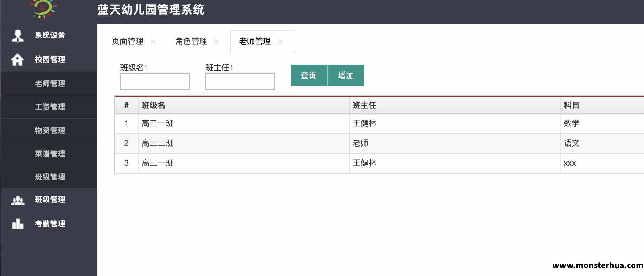Screen dimensions: 644x276
Task: Open 物资管理 submenu item
Action: click(x=49, y=131)
